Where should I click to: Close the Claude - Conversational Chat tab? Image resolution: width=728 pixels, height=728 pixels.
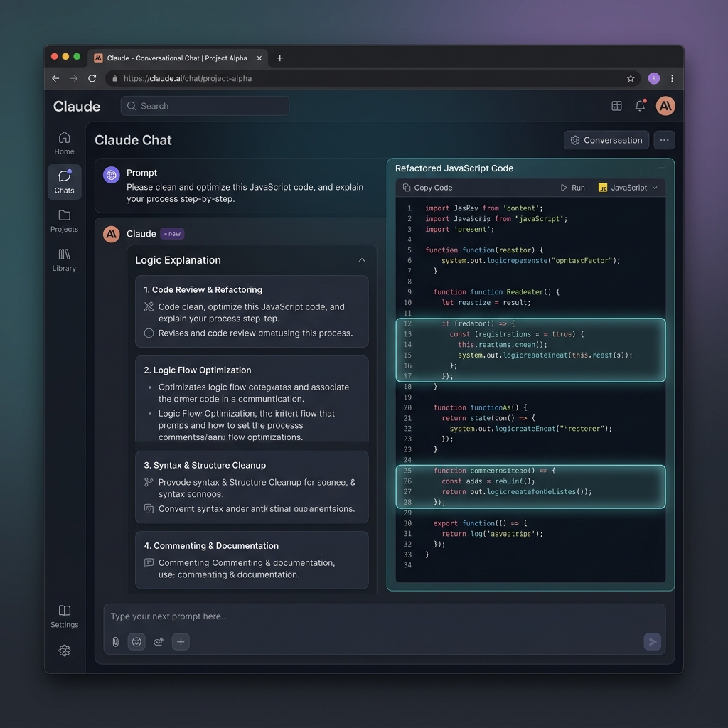tap(259, 58)
